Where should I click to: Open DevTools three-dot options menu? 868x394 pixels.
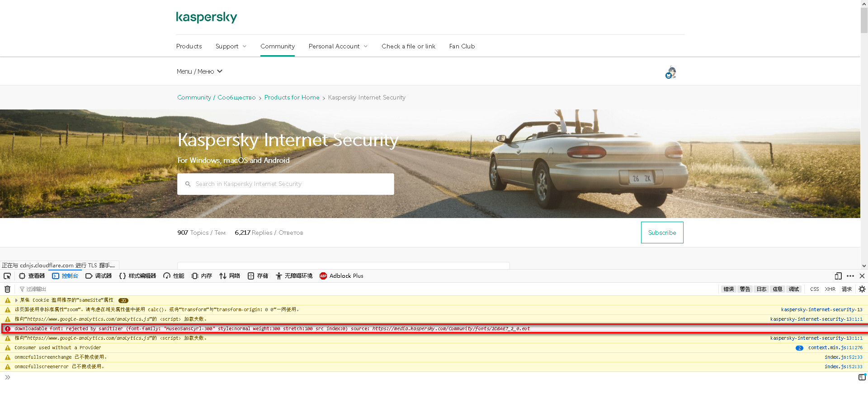point(850,276)
